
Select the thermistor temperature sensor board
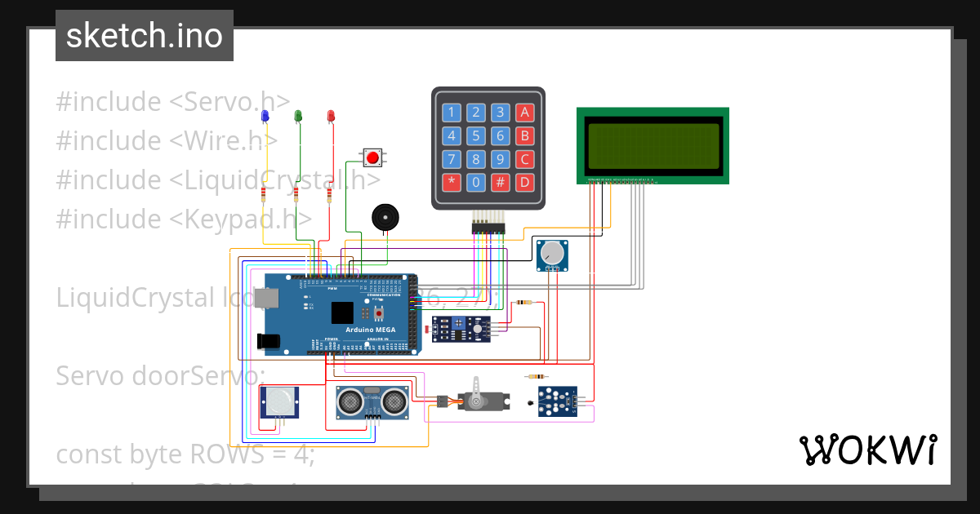[558, 401]
